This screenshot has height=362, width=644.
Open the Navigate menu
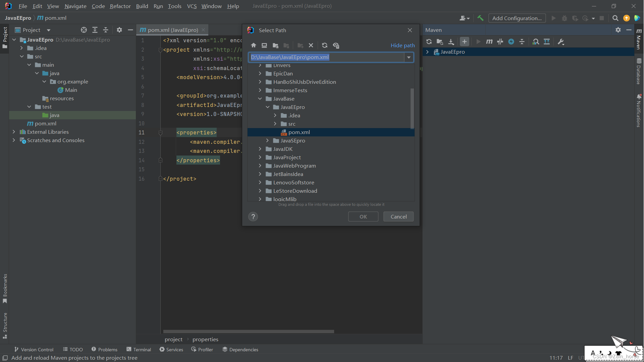75,6
